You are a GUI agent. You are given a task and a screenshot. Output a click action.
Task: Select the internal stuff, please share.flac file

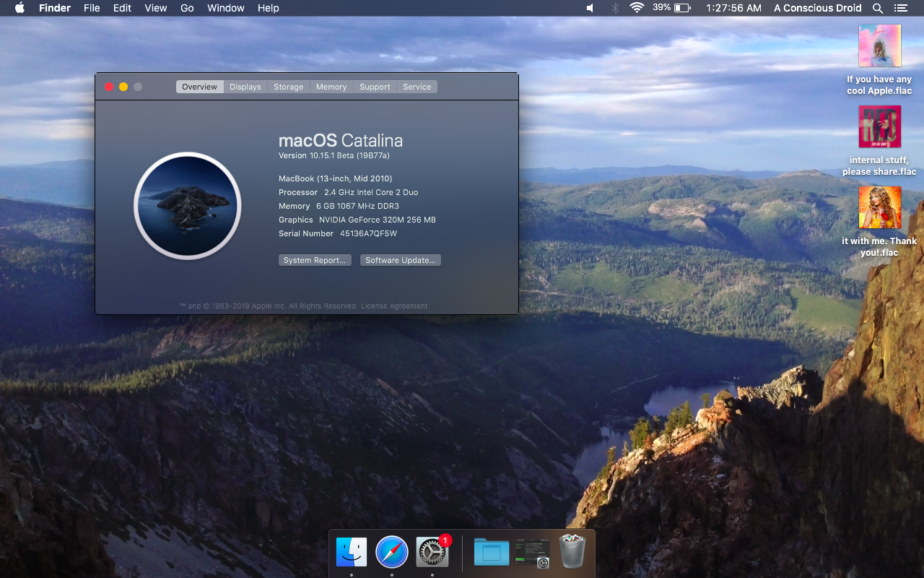pos(879,127)
